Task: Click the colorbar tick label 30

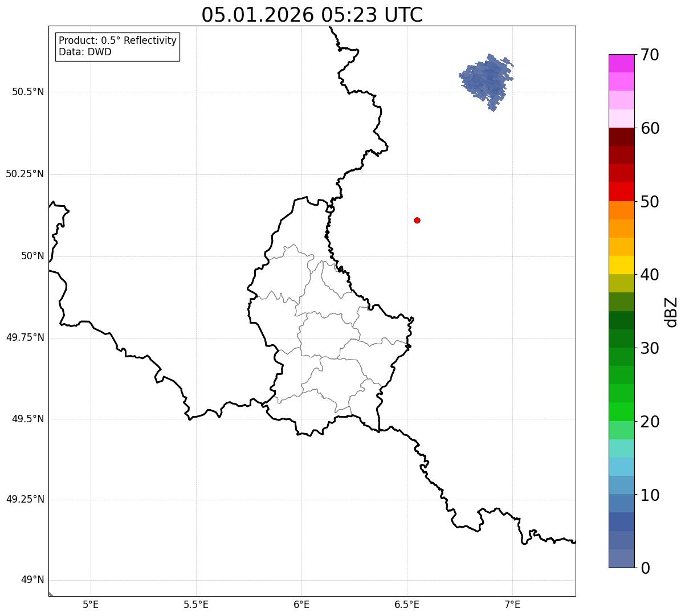Action: click(x=650, y=348)
